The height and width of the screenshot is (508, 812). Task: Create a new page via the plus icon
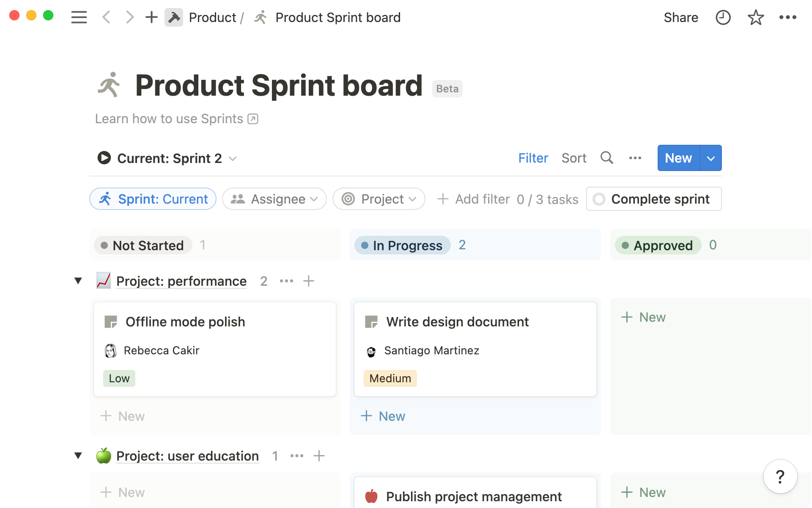pyautogui.click(x=151, y=17)
